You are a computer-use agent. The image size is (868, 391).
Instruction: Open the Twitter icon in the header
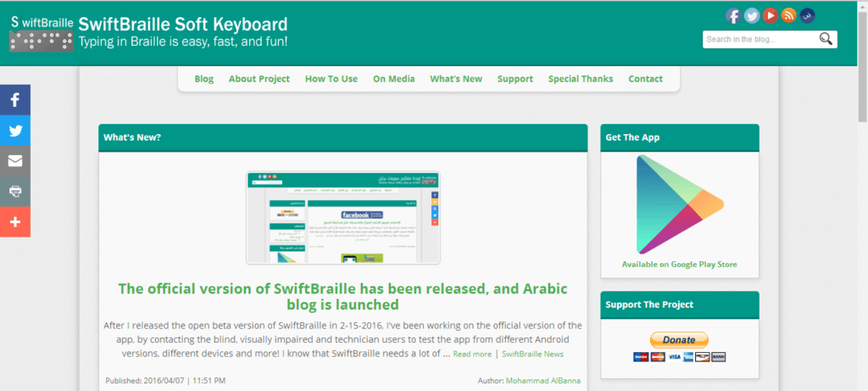pos(751,15)
